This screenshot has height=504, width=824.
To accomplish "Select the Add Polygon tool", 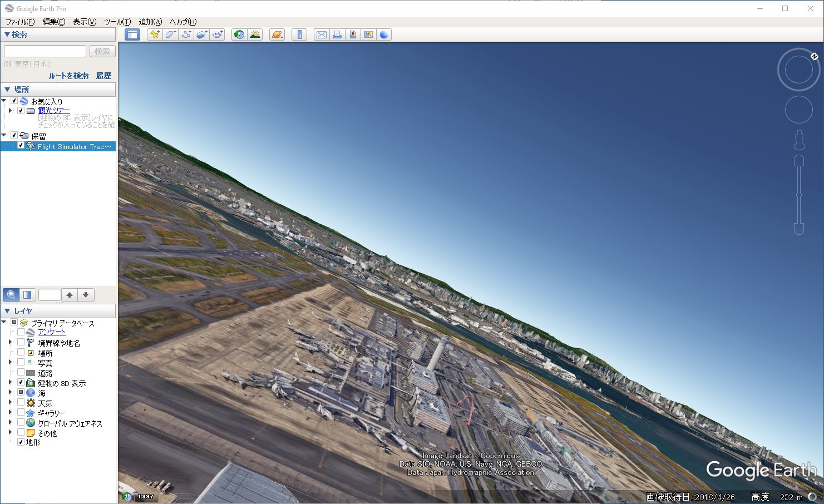I will coord(170,34).
